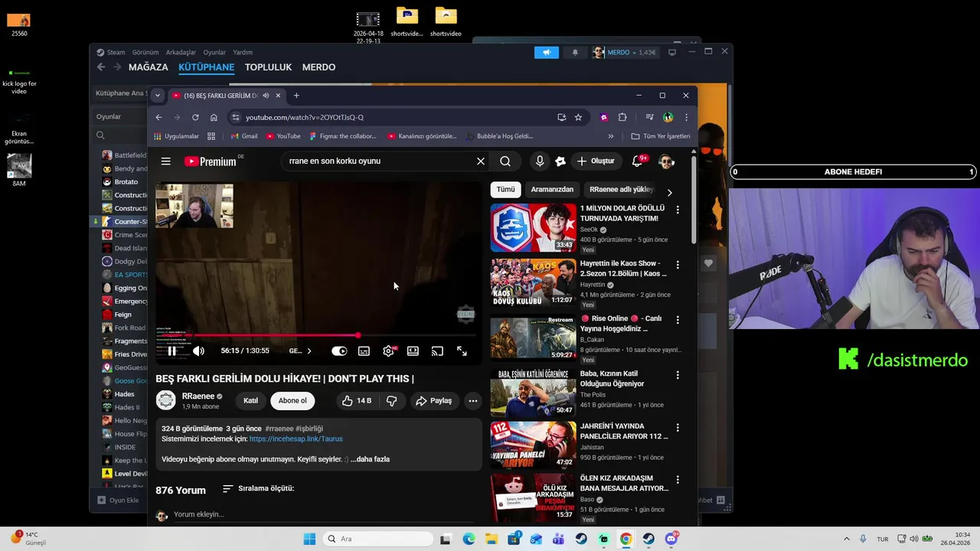Bookmark this page with star icon
This screenshot has width=980, height=551.
[x=578, y=117]
